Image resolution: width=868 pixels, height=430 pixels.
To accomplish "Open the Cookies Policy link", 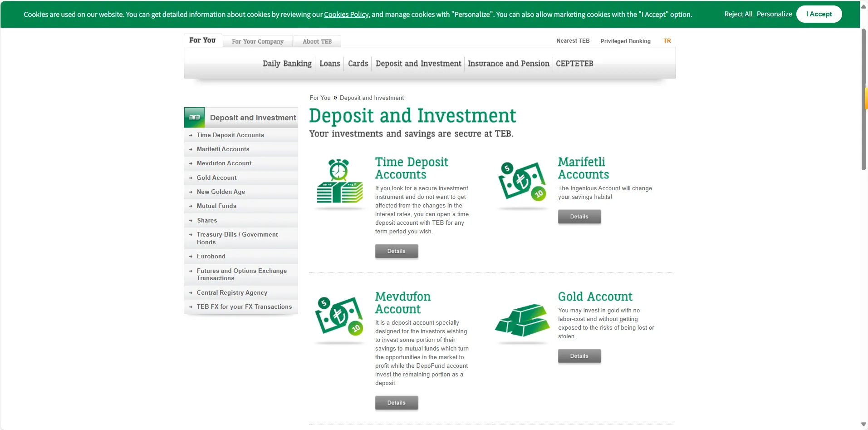I will point(346,15).
